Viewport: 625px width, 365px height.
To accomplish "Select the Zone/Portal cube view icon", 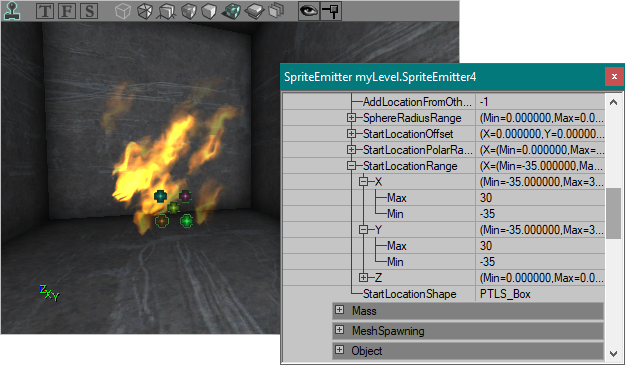I will (x=167, y=11).
